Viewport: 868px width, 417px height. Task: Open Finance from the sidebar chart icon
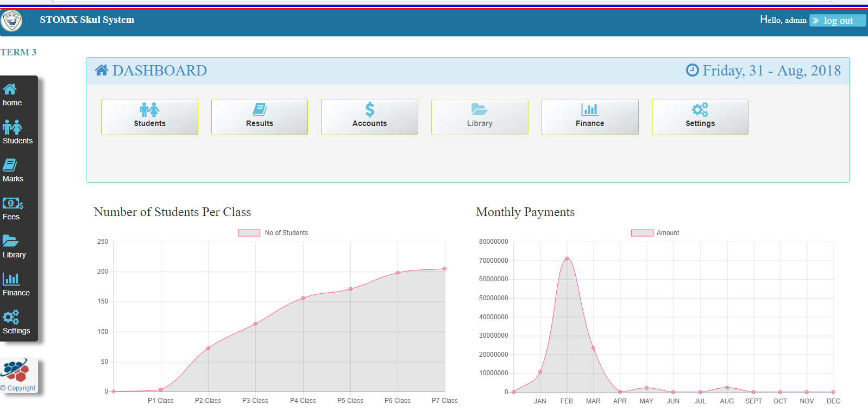coord(11,279)
